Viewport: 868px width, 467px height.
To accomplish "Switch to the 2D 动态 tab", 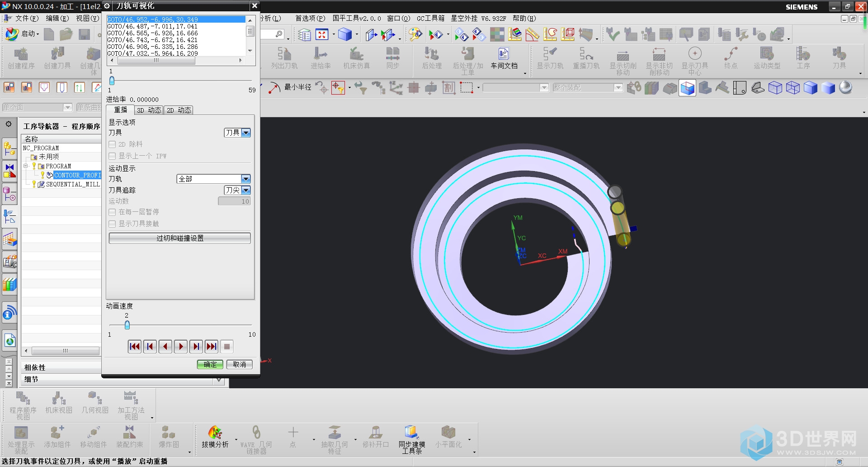I will point(179,110).
